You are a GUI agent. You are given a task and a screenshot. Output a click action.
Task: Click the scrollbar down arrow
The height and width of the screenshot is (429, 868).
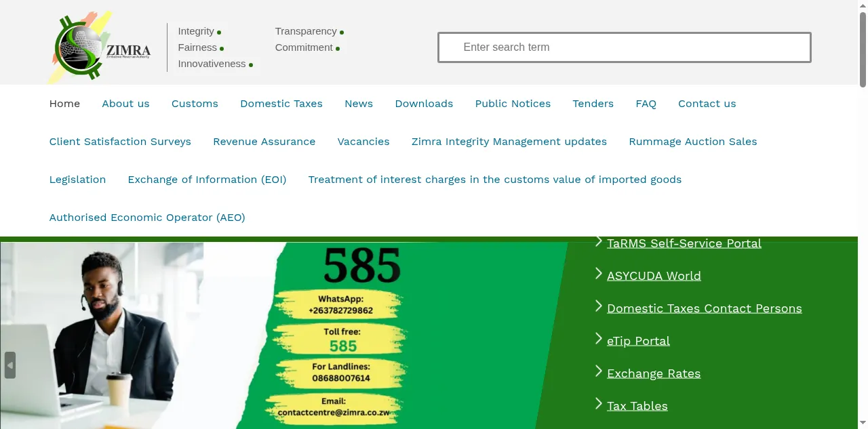click(x=863, y=424)
